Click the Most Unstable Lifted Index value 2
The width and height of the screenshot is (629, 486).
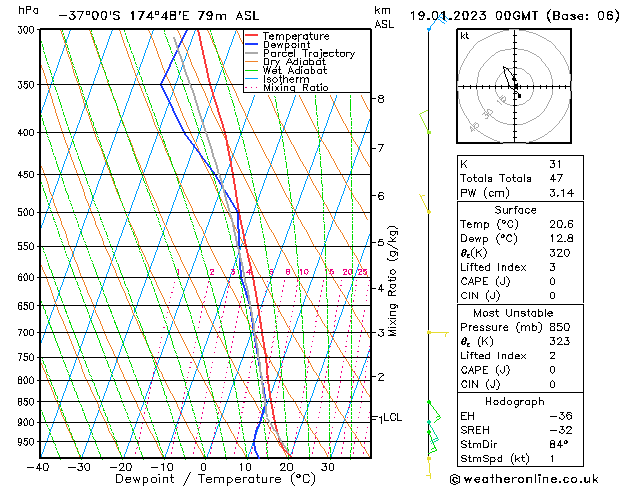coord(552,356)
